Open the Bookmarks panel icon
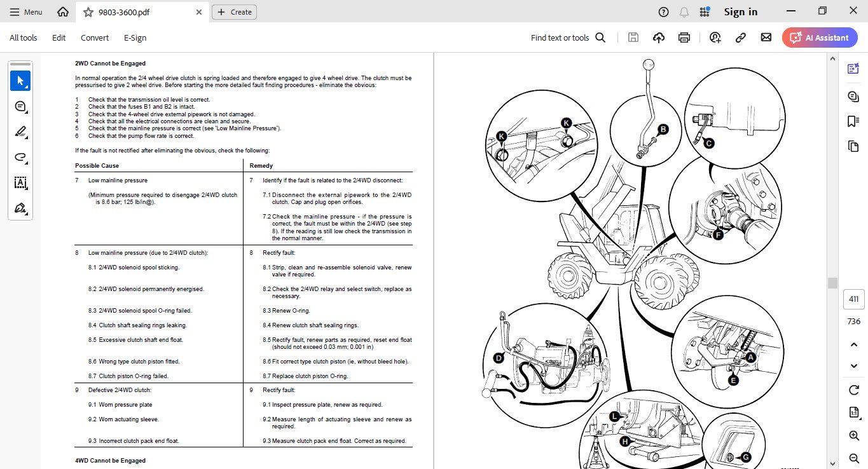Screen dimensions: 868x469 (x=853, y=121)
